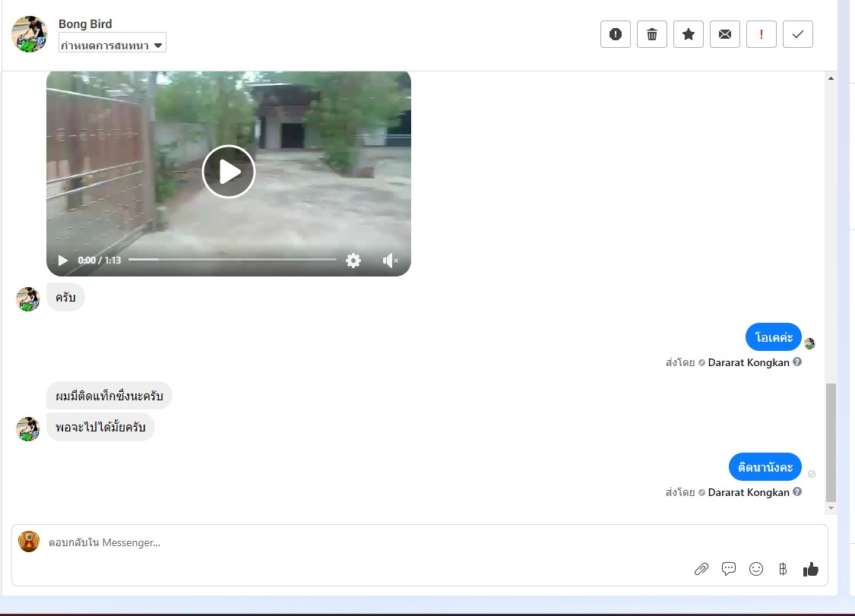The width and height of the screenshot is (855, 616).
Task: Mark conversation unread with envelope icon
Action: click(x=725, y=34)
